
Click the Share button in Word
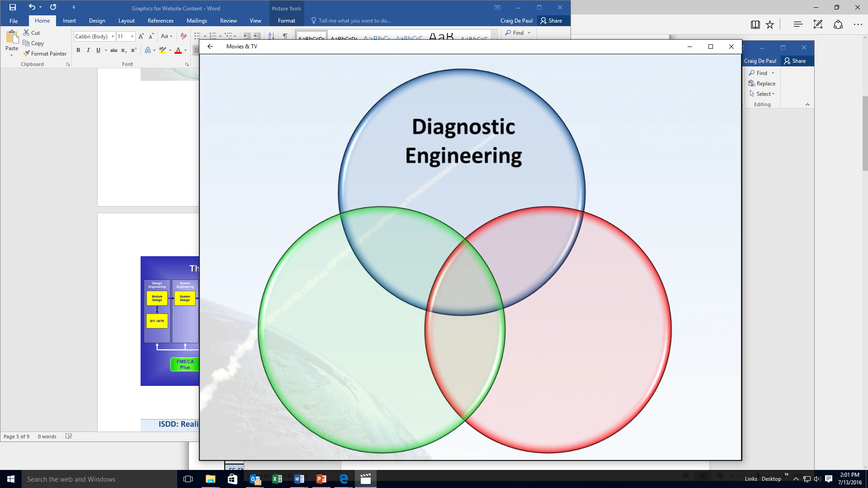[551, 20]
